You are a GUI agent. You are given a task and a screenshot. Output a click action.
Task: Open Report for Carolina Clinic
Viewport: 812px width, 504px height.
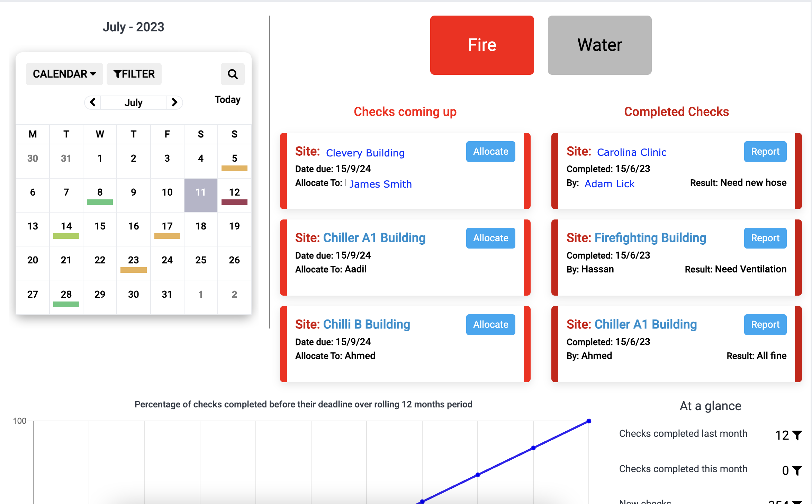[765, 151]
